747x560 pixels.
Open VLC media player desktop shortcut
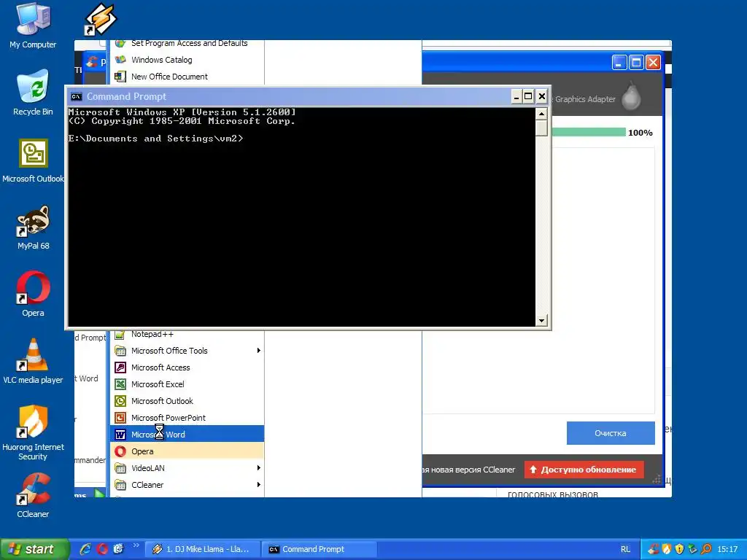(33, 361)
